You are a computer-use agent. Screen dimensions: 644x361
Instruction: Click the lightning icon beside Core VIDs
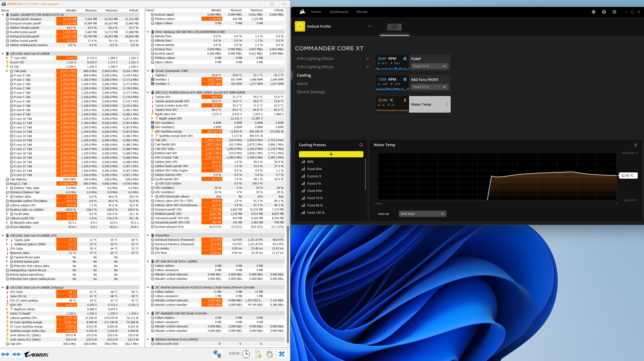tap(11, 58)
